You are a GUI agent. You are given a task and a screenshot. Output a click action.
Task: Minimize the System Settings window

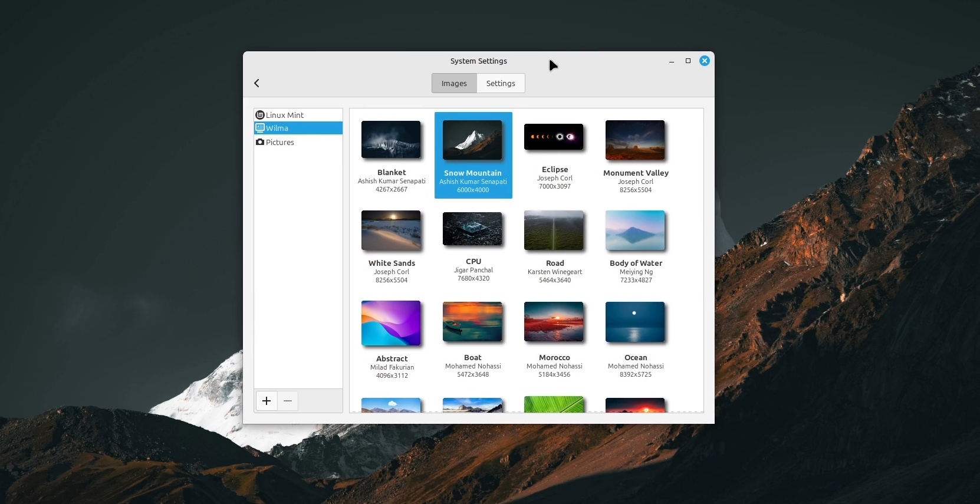tap(672, 61)
